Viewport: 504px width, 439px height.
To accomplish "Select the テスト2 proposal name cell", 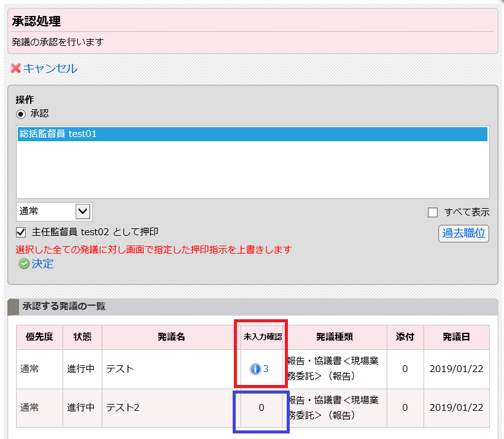I will 171,408.
